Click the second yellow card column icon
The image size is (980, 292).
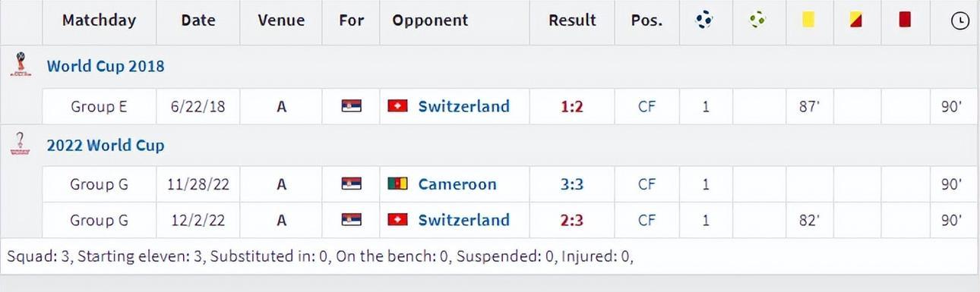pos(855,20)
